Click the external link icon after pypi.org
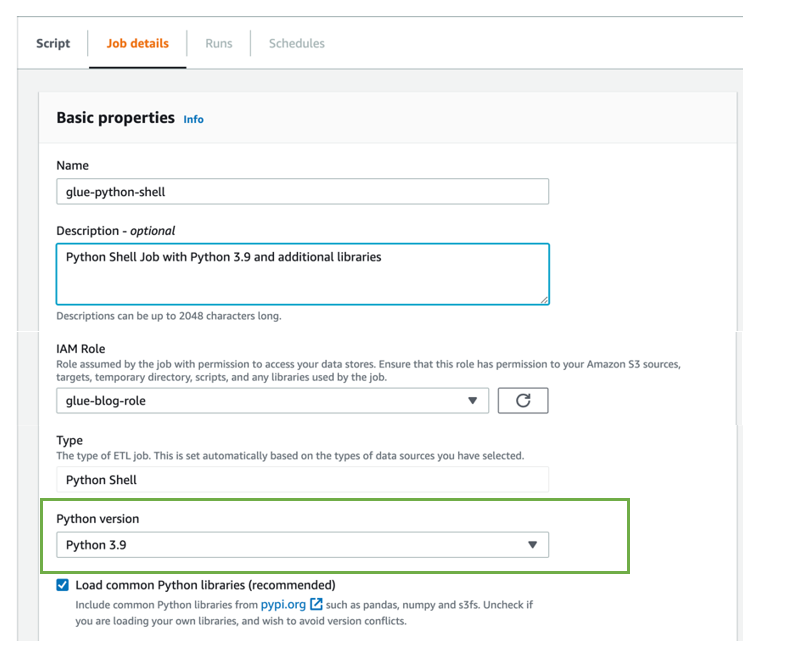Screen dimensions: 791x655 316,604
